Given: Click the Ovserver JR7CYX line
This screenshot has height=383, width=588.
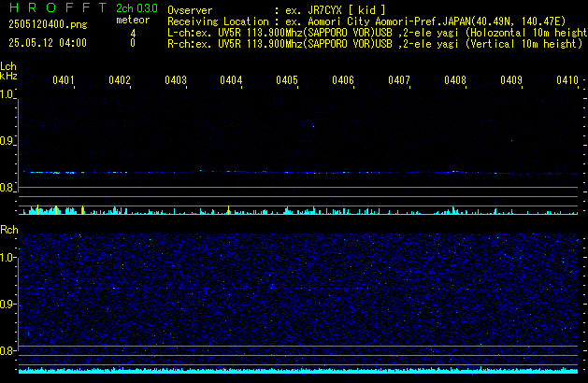Looking at the screenshot, I should click(277, 10).
